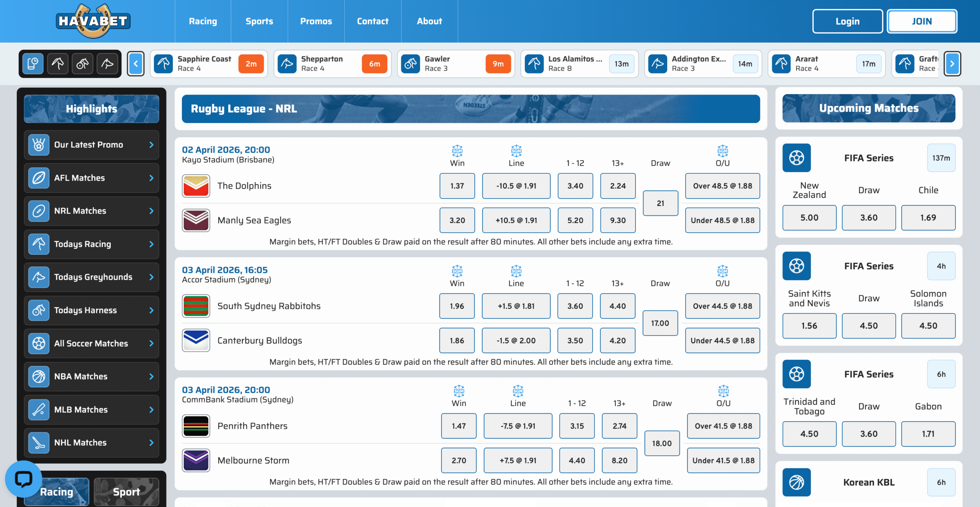Viewport: 980px width, 507px height.
Task: Select Penrith Panthers win odds 1.47
Action: click(x=459, y=426)
